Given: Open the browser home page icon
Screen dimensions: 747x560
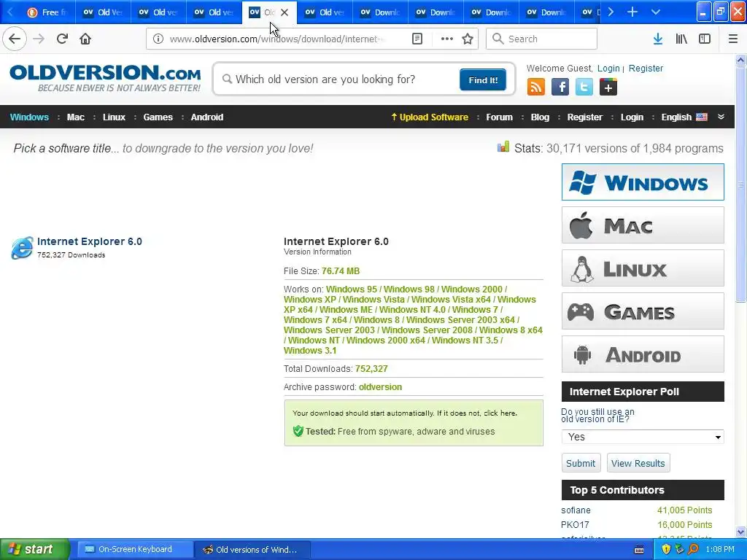Looking at the screenshot, I should [85, 39].
